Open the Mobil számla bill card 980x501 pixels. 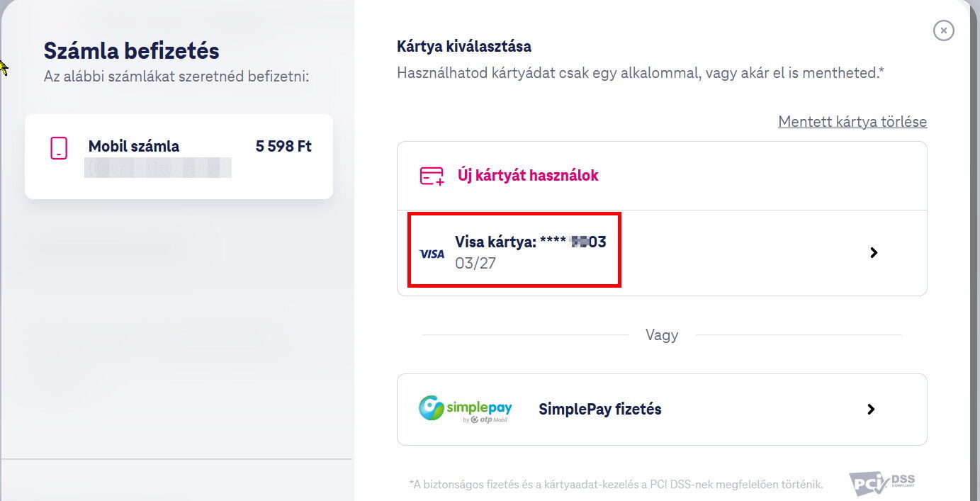pyautogui.click(x=179, y=157)
